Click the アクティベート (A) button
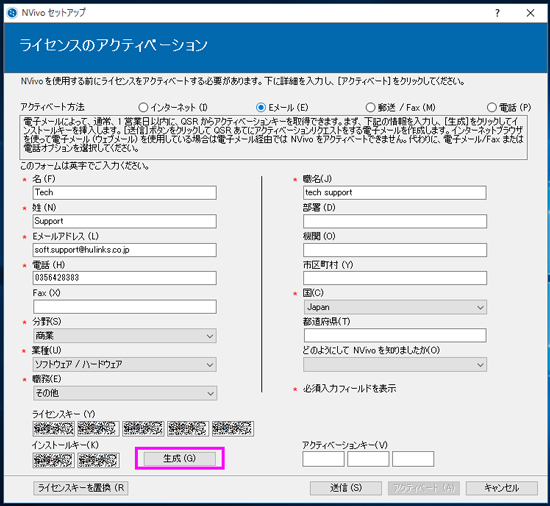The width and height of the screenshot is (550, 506). (424, 488)
